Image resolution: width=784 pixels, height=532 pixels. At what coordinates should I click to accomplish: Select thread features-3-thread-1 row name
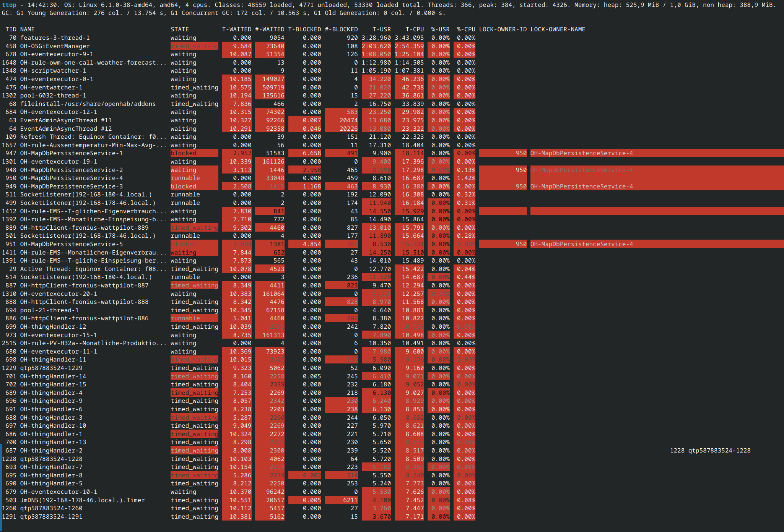tap(55, 38)
